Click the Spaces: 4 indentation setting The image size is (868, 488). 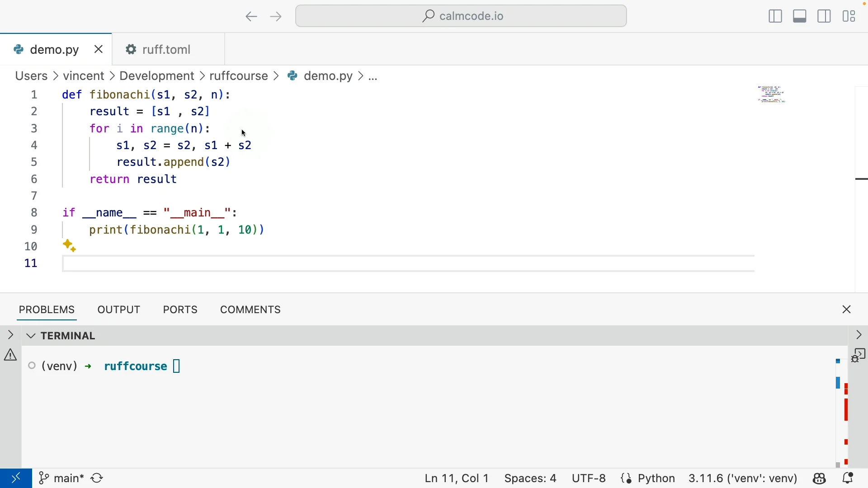pyautogui.click(x=530, y=478)
